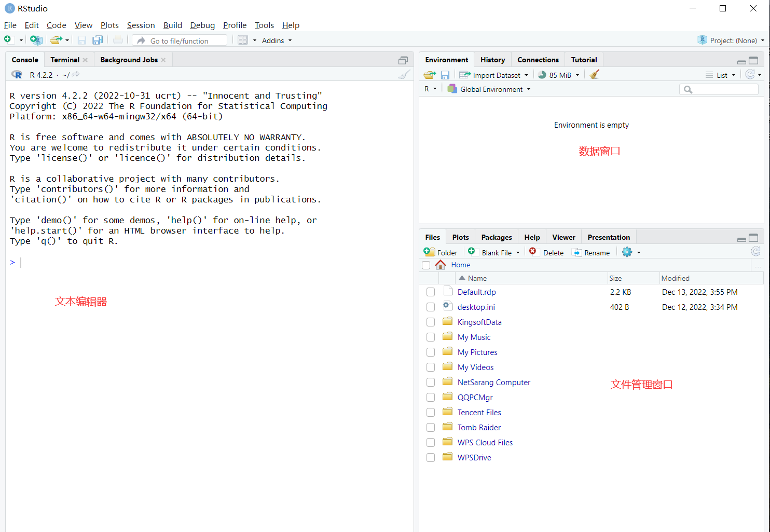
Task: Click the Save current document icon
Action: tap(82, 40)
